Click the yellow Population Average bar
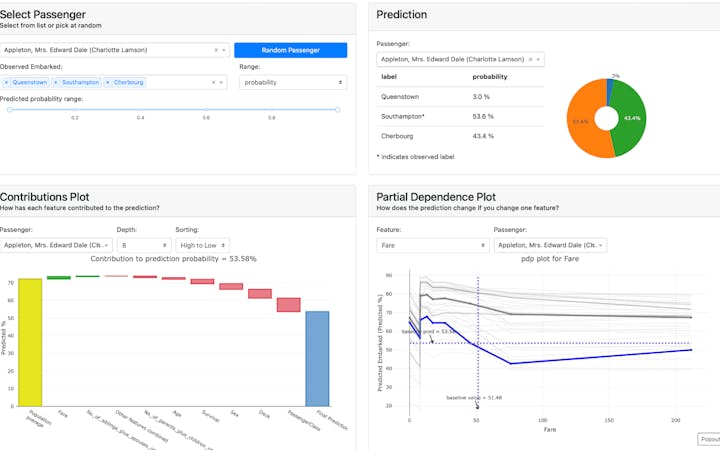This screenshot has height=450, width=720. click(30, 343)
